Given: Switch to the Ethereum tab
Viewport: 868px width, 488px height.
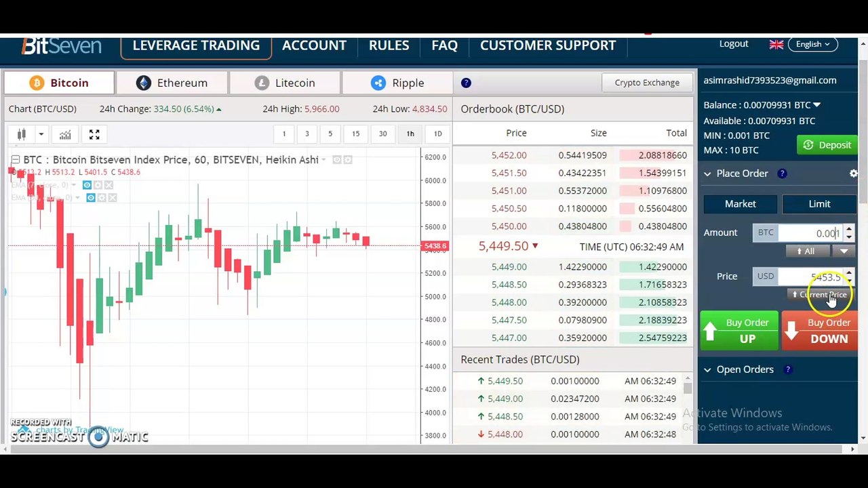Looking at the screenshot, I should pos(172,83).
